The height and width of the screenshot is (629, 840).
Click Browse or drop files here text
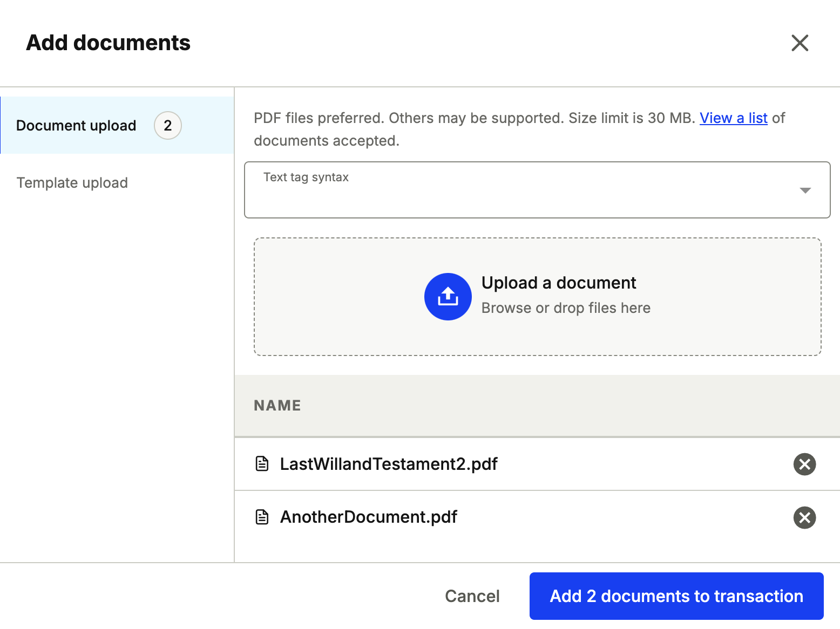pos(565,308)
